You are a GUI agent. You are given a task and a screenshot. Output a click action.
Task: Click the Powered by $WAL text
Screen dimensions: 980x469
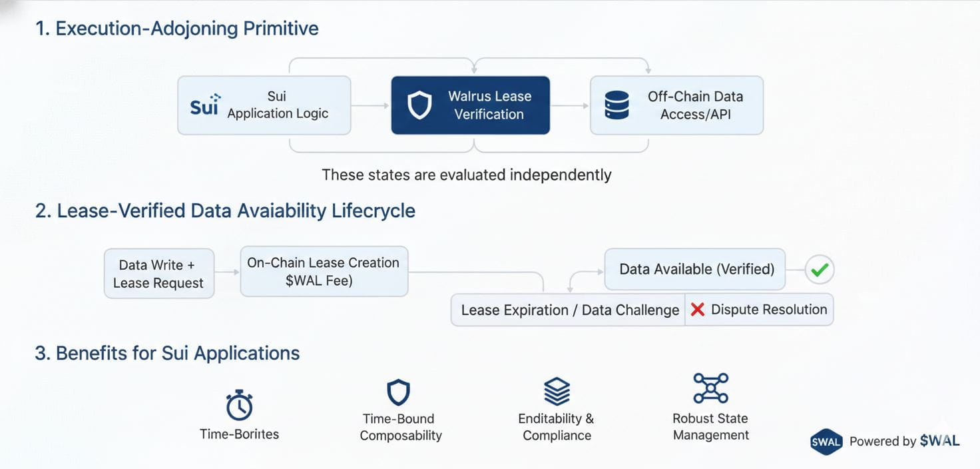click(x=903, y=441)
